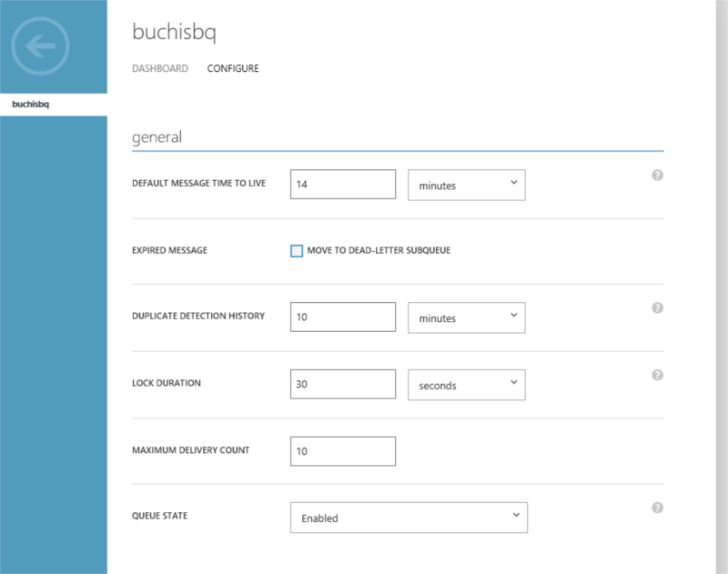Image resolution: width=728 pixels, height=574 pixels.
Task: Switch to the Dashboard tab
Action: 160,68
